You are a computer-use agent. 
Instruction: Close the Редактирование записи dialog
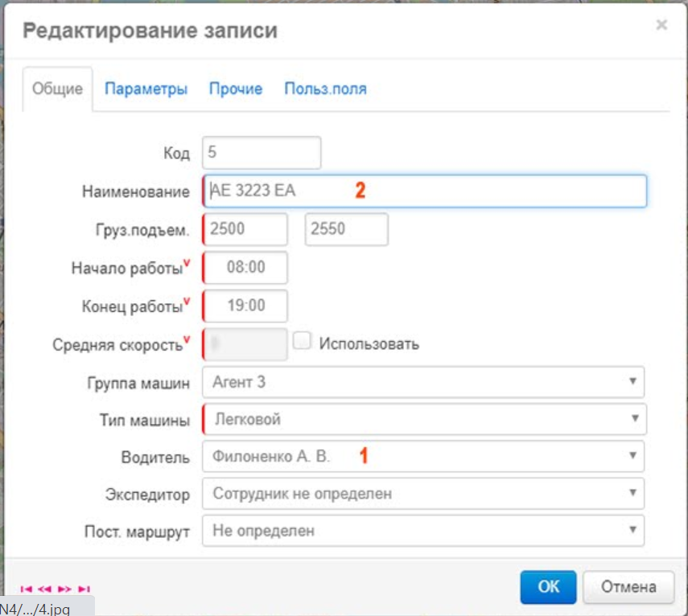(661, 25)
